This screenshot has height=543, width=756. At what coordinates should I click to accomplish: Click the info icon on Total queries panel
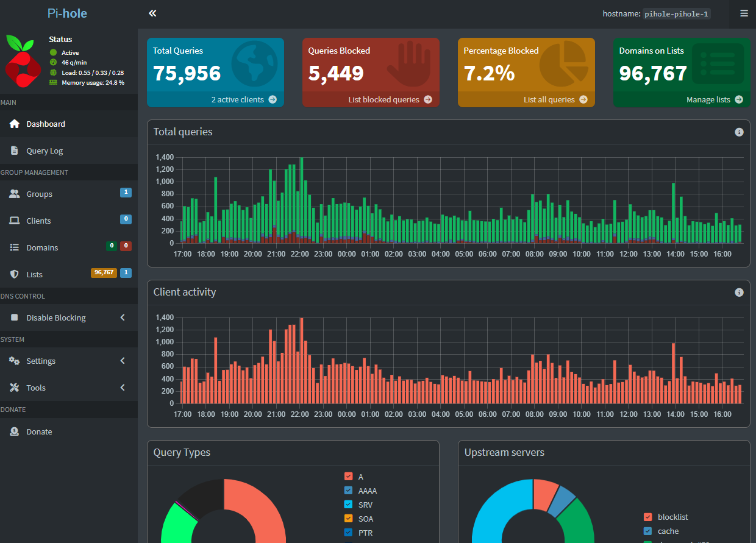[x=739, y=132]
